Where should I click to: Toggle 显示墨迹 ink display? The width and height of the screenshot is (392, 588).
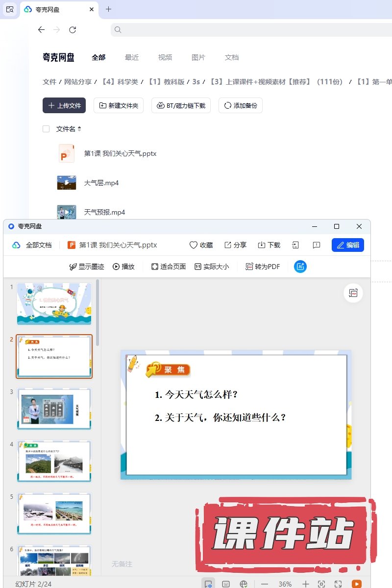[x=87, y=267]
